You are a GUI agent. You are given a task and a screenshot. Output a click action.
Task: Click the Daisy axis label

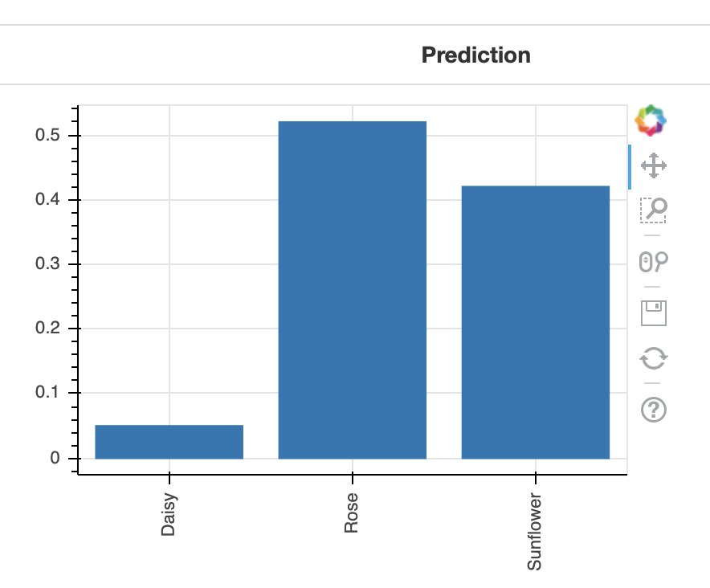168,515
